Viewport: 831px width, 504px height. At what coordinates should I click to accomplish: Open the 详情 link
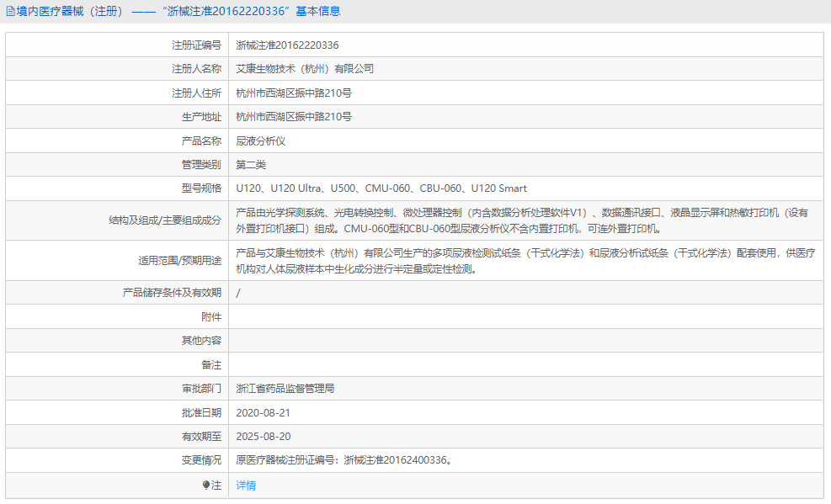pyautogui.click(x=244, y=485)
